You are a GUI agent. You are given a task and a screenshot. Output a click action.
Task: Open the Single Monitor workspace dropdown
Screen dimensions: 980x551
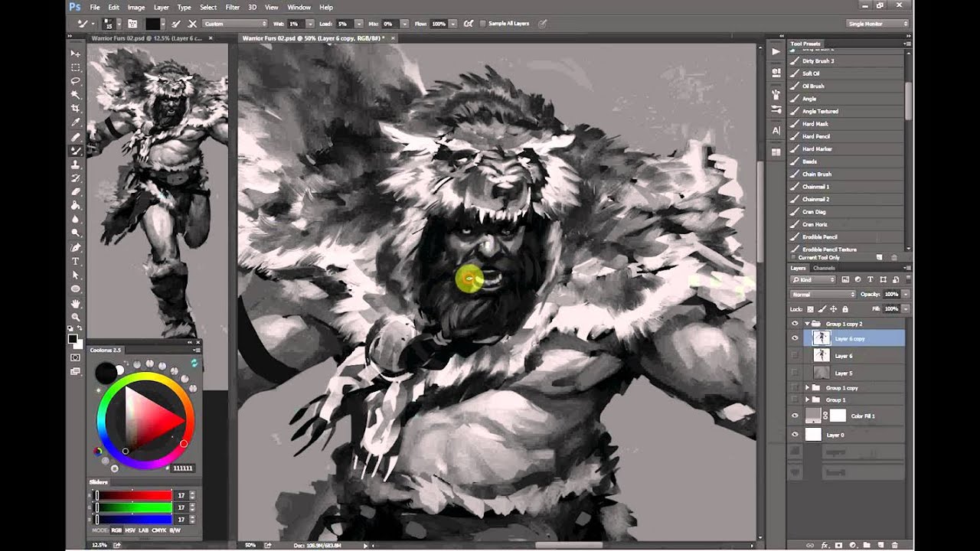pos(878,24)
